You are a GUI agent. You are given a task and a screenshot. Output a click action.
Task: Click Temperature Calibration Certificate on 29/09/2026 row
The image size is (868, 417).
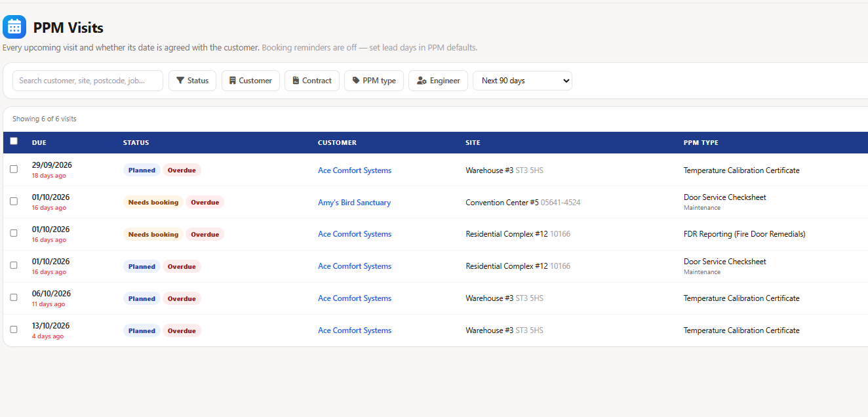point(741,170)
